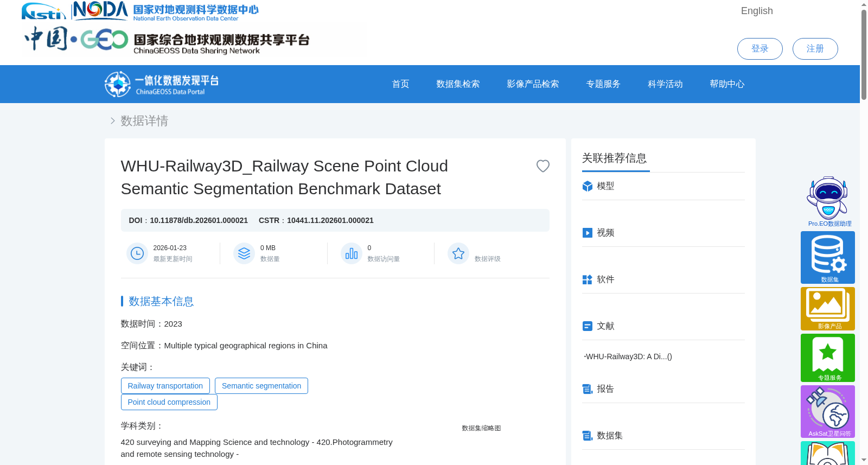Select the Point cloud compression keyword tag
This screenshot has height=465, width=868.
coord(169,402)
